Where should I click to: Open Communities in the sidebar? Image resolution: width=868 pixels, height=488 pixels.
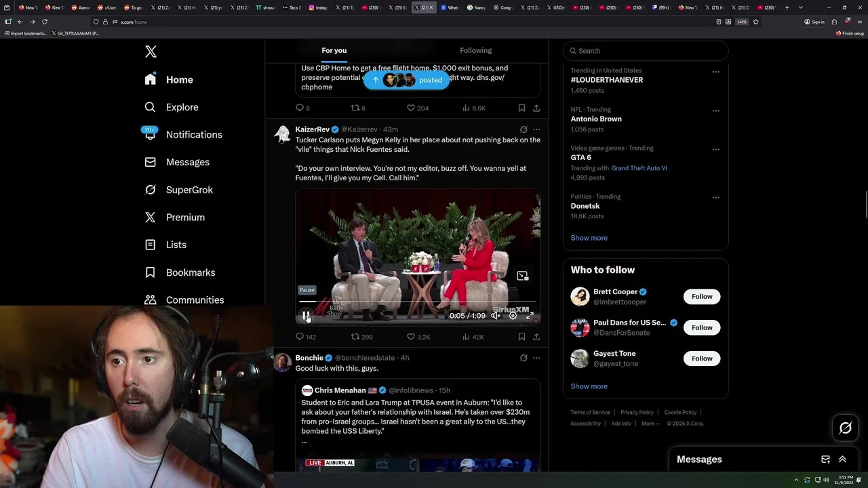click(184, 300)
